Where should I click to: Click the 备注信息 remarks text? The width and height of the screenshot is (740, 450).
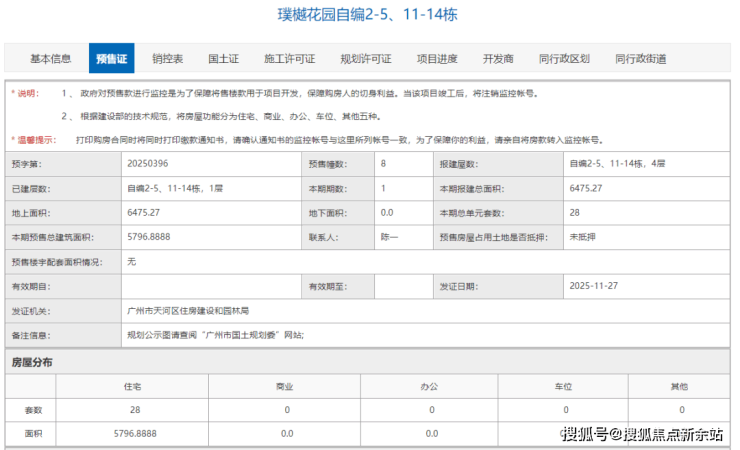(x=214, y=335)
